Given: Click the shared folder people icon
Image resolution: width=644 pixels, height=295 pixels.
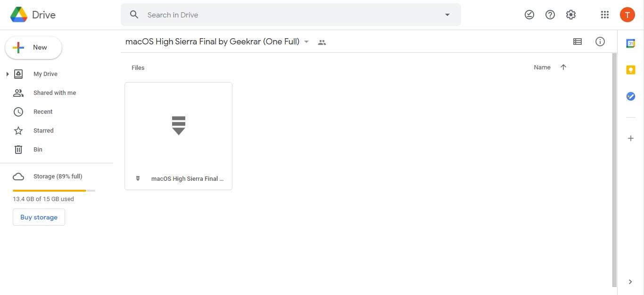Looking at the screenshot, I should click(322, 42).
